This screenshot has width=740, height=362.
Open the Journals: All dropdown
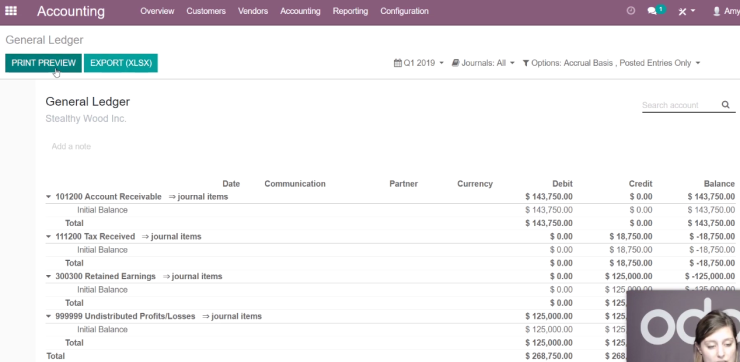(483, 63)
